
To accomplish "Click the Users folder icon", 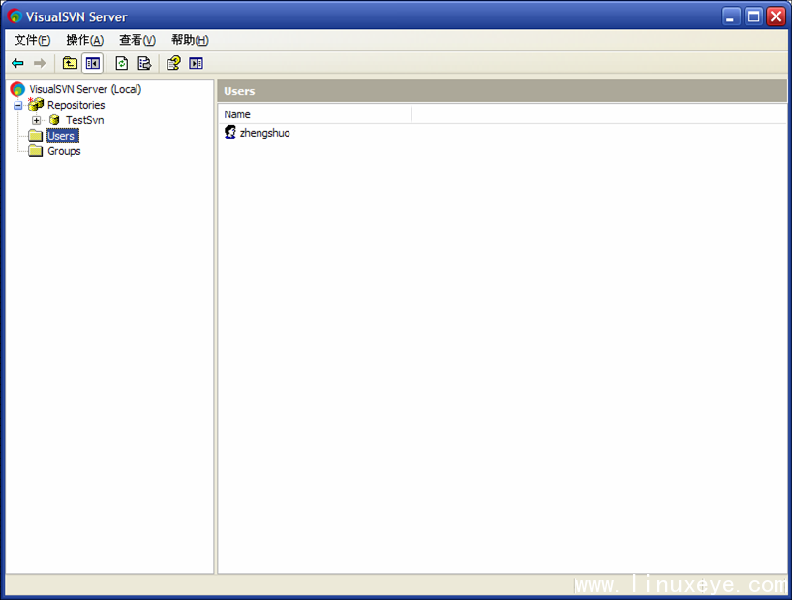I will click(36, 135).
